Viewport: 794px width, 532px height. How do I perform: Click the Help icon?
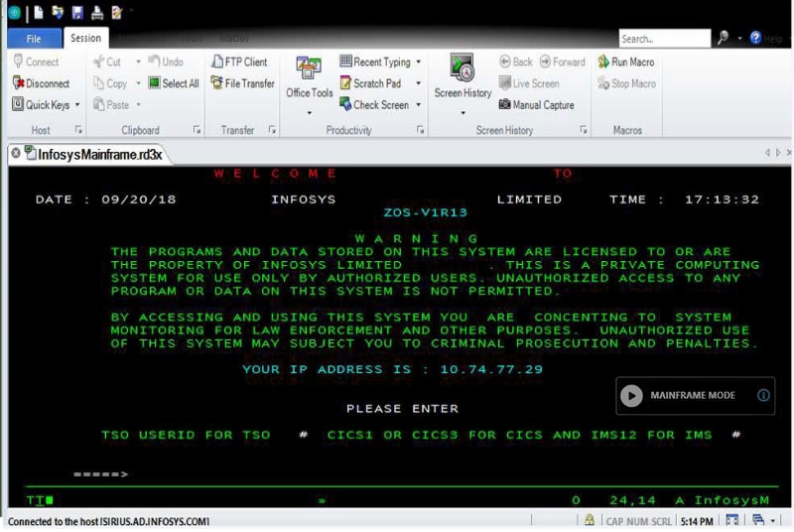(756, 38)
